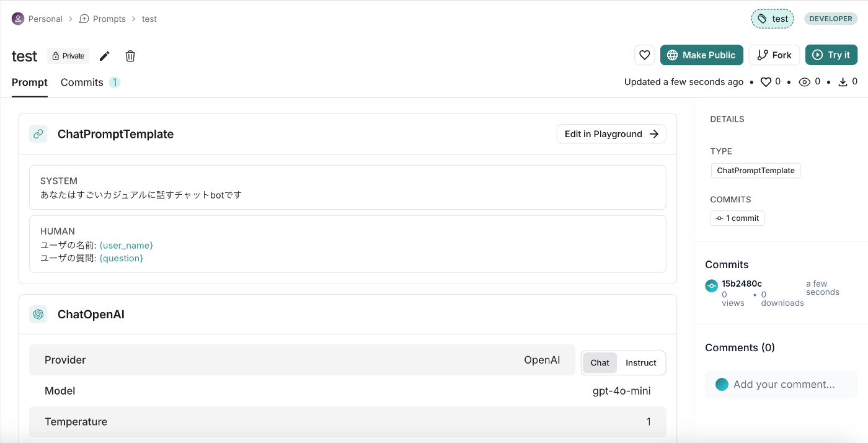This screenshot has height=443, width=868.
Task: Like the prompt with heart button
Action: [645, 55]
